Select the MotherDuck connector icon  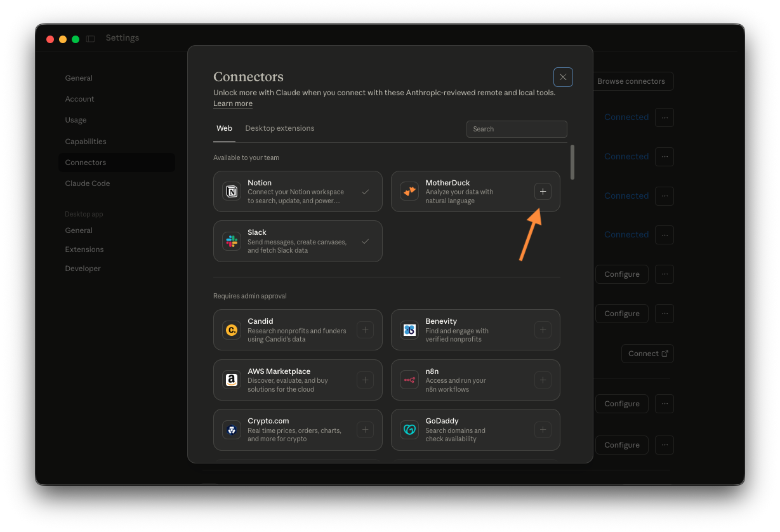409,191
